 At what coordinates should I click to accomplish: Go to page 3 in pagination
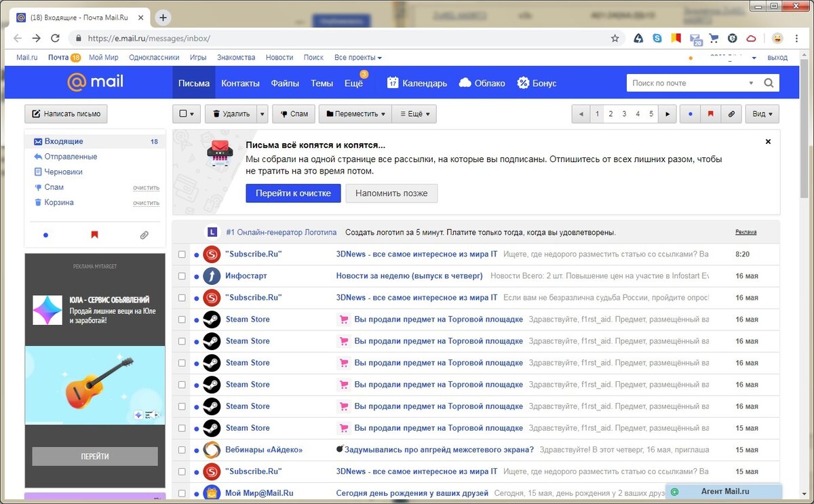pos(624,114)
